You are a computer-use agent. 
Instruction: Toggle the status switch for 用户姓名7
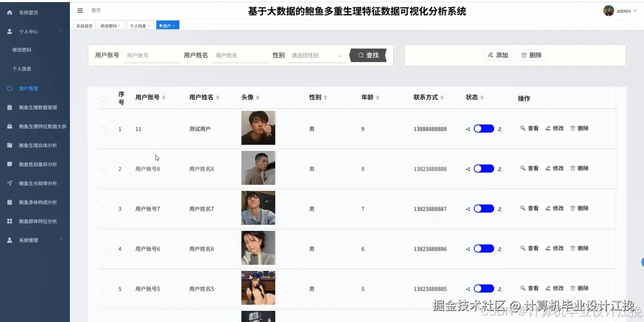click(x=484, y=208)
